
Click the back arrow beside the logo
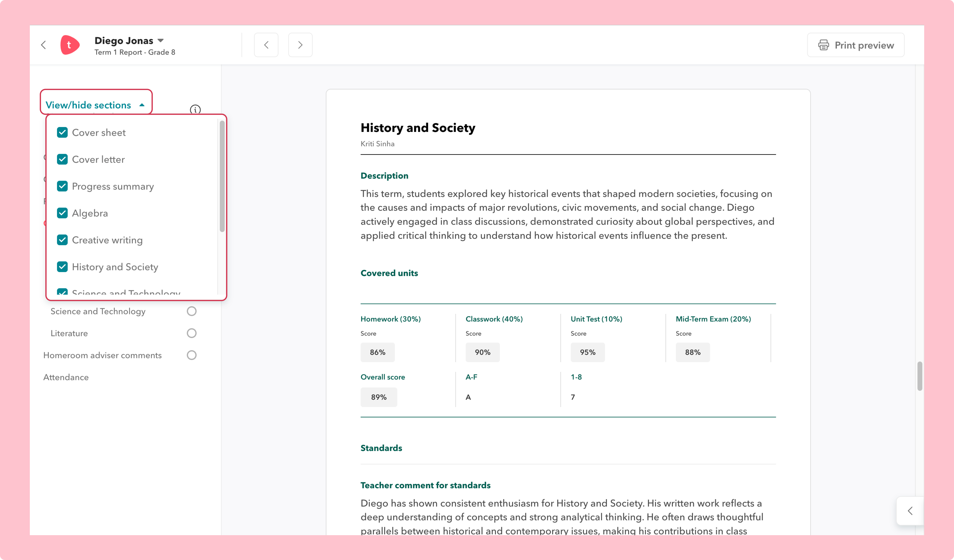[x=43, y=45]
